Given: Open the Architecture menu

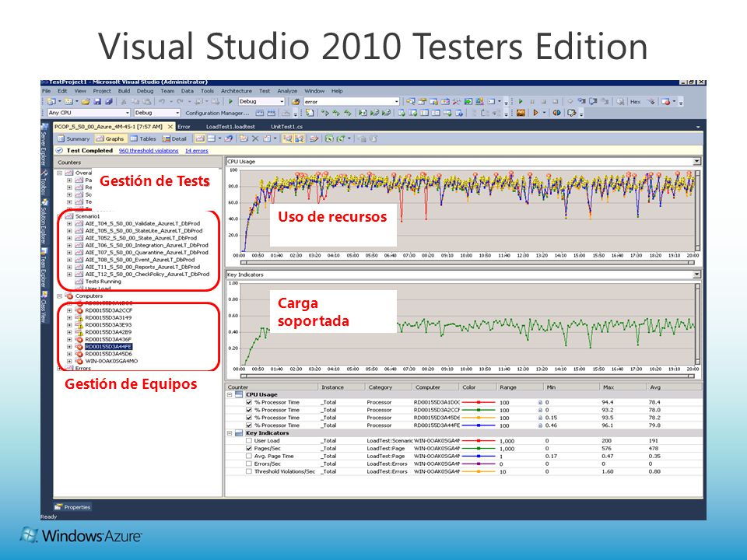Looking at the screenshot, I should point(237,91).
